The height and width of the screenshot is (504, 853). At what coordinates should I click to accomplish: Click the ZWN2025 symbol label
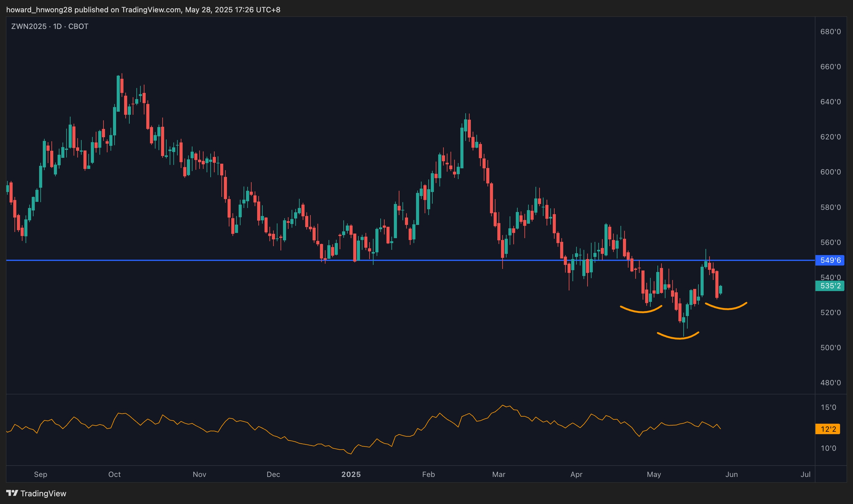click(29, 26)
